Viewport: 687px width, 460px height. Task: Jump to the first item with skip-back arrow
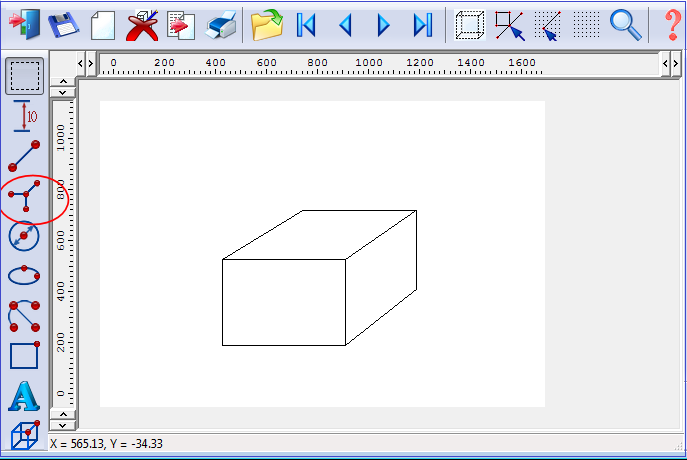306,25
